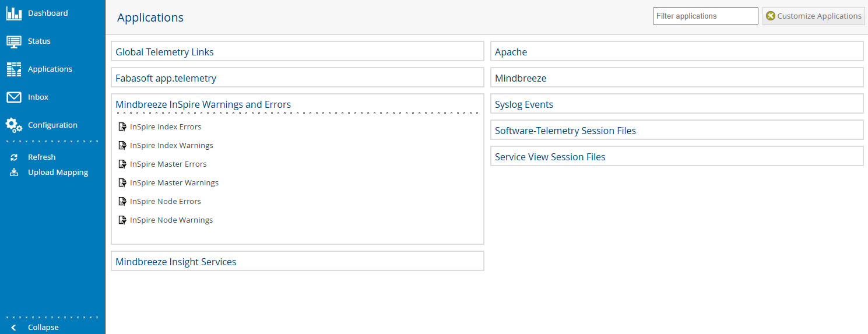Expand the Global Telemetry Links section
Viewport: 868px width, 334px height.
pyautogui.click(x=297, y=51)
